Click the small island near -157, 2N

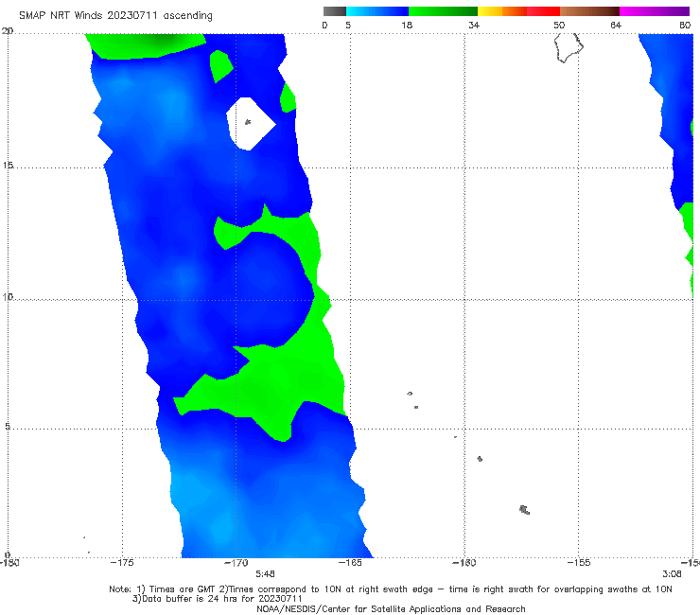tap(525, 510)
